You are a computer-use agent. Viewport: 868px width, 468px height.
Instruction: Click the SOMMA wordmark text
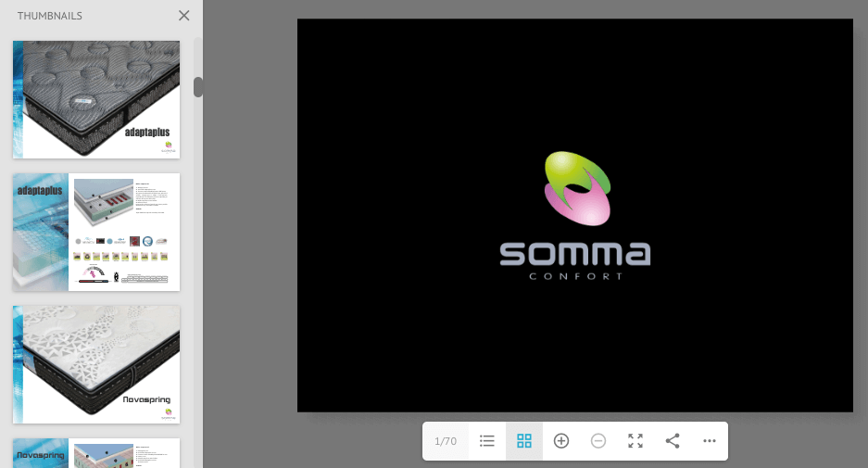pos(575,254)
